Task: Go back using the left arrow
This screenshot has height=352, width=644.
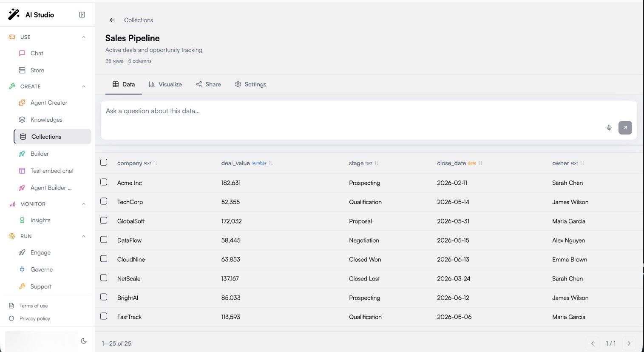Action: (112, 20)
